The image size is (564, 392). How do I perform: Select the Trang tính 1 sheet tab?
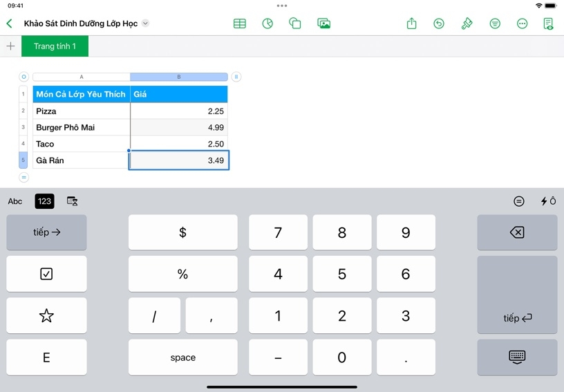(x=55, y=46)
